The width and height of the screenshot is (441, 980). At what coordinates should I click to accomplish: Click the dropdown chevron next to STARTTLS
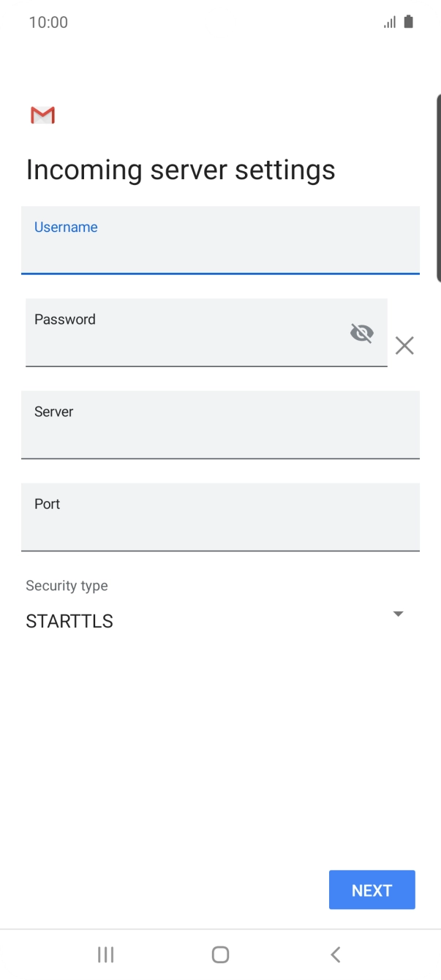pyautogui.click(x=399, y=614)
